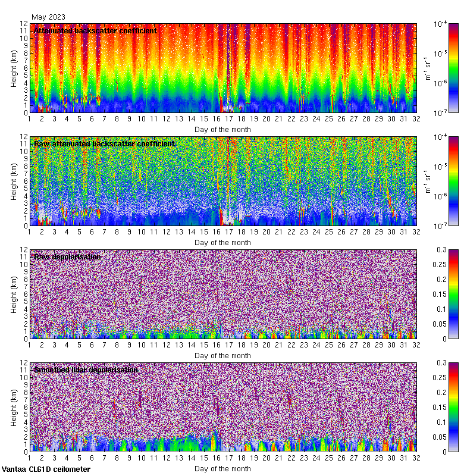The height and width of the screenshot is (476, 464).
Task: Click the 0.05 tick on Smoothed depolarisation colorbar
Action: coord(440,437)
